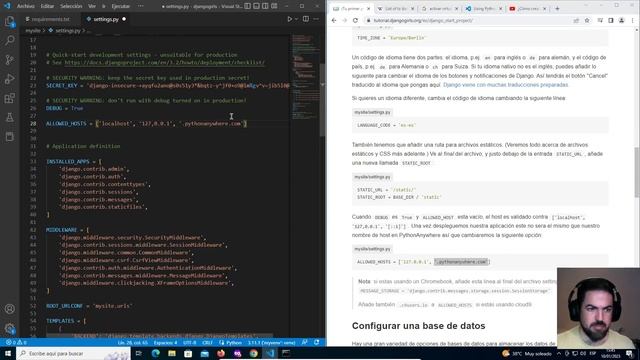Open the Windows Start menu

[x=8, y=353]
